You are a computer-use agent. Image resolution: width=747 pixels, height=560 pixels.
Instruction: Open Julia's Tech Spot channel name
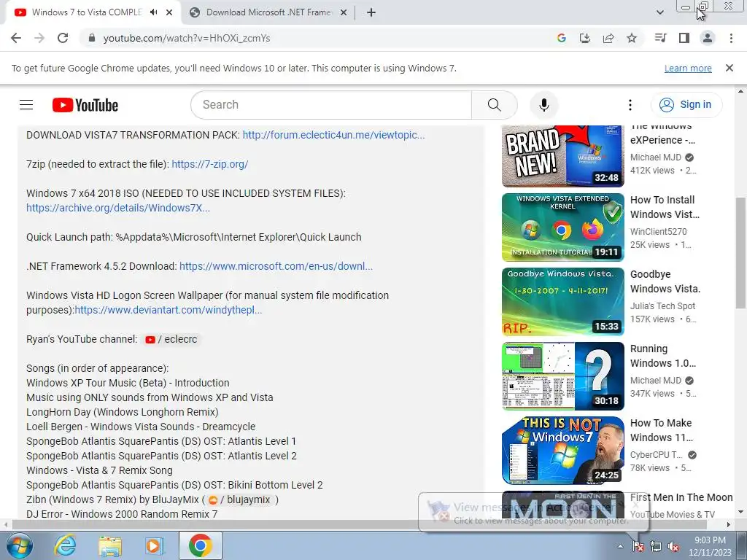coord(662,306)
